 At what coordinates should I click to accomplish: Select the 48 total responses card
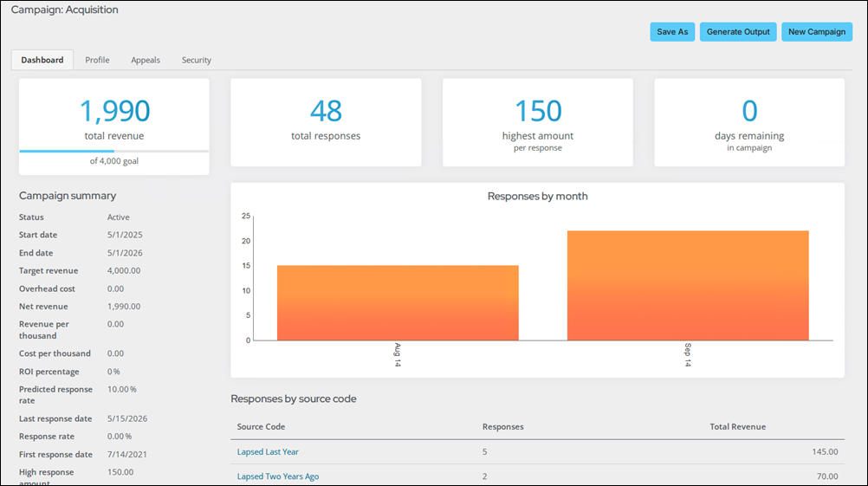pyautogui.click(x=326, y=122)
